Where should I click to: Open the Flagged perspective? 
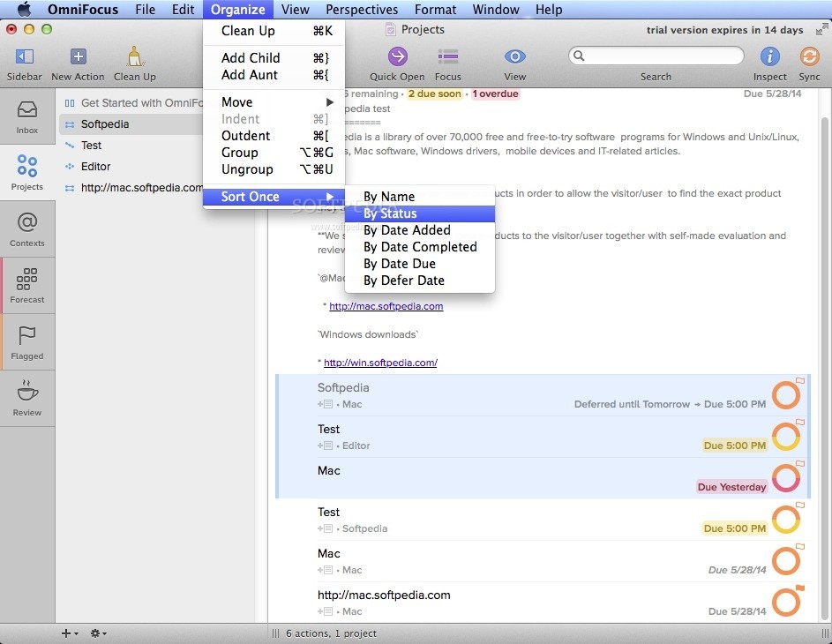click(27, 342)
